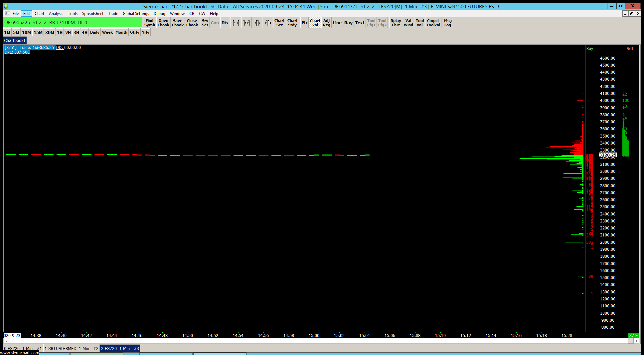Select the Line drawing tool
The image size is (644, 355).
tap(337, 23)
